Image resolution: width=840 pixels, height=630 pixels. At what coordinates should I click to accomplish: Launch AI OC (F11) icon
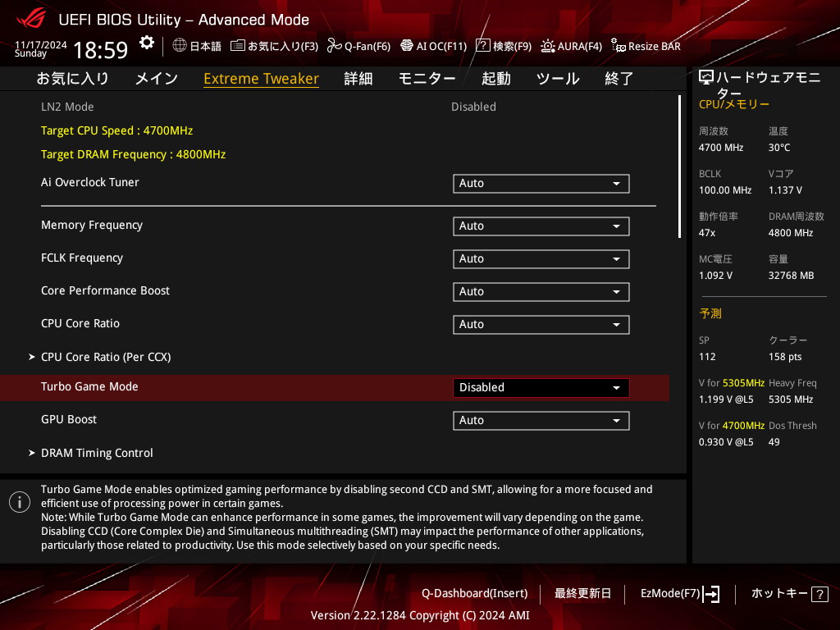click(407, 46)
